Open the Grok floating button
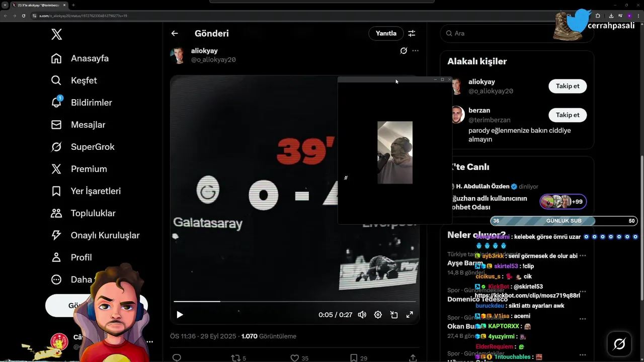 tap(619, 344)
